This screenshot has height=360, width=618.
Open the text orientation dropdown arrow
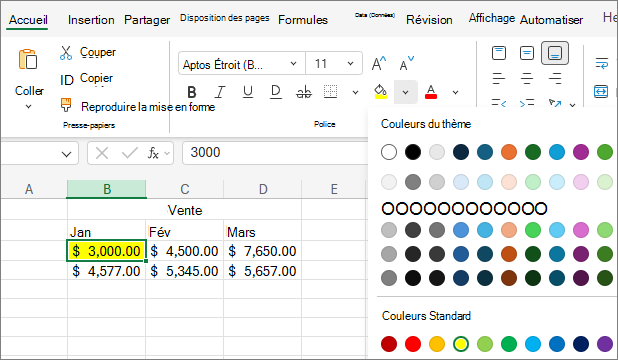point(572,105)
